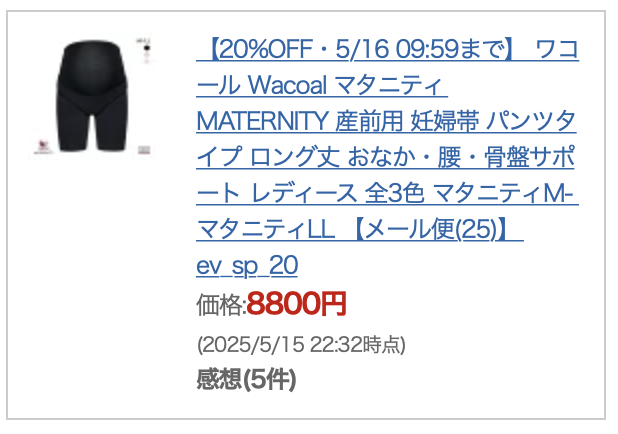Click the black maternity shorts product thumbnail
Viewport: 618px width, 434px height.
pos(93,96)
